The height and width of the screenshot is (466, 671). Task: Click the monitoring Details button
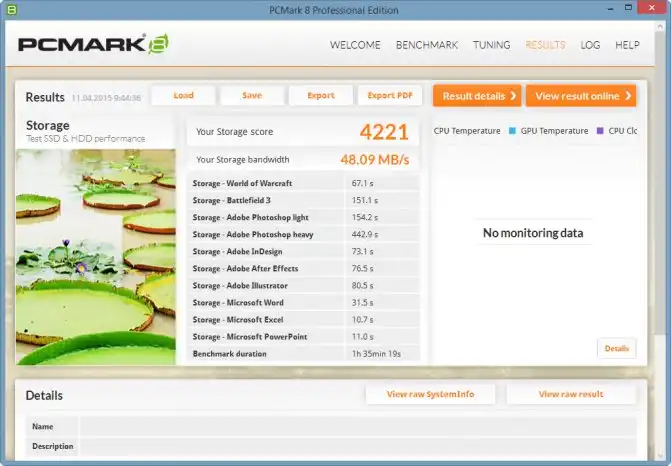616,349
